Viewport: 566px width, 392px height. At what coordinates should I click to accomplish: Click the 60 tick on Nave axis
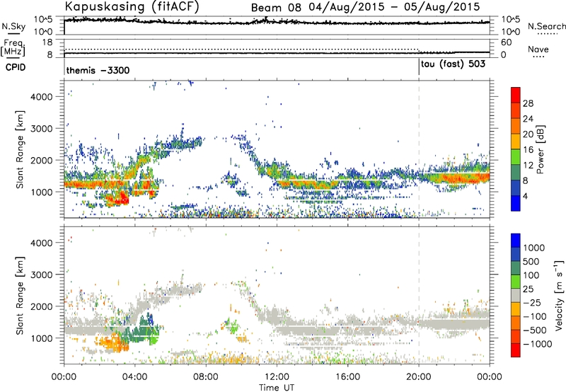click(x=506, y=42)
